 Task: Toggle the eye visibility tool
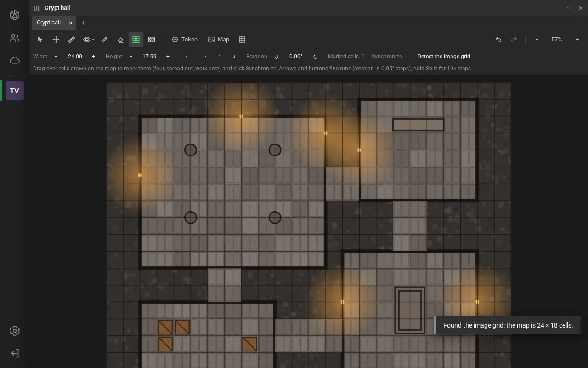86,40
